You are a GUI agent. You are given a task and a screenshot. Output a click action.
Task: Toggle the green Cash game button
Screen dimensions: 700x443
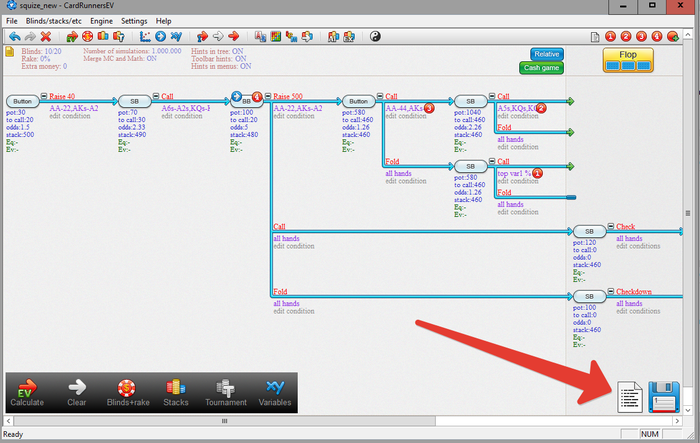pos(542,68)
